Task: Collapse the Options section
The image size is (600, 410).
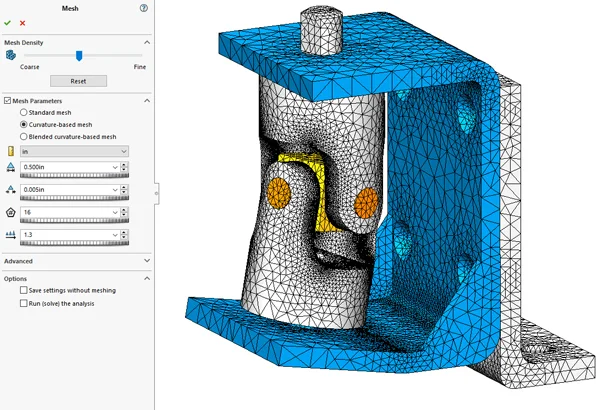Action: coord(147,279)
